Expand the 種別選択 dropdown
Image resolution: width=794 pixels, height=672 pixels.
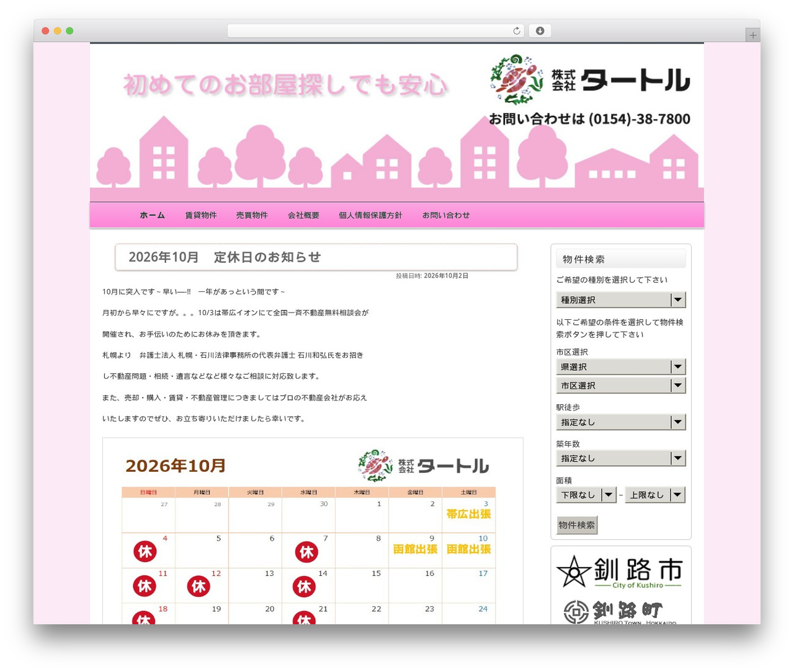coord(620,299)
